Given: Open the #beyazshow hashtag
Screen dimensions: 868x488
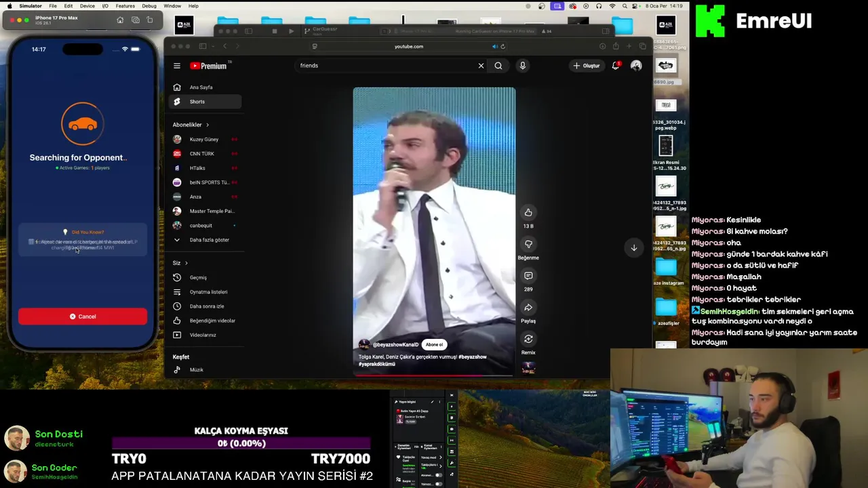Looking at the screenshot, I should click(472, 357).
